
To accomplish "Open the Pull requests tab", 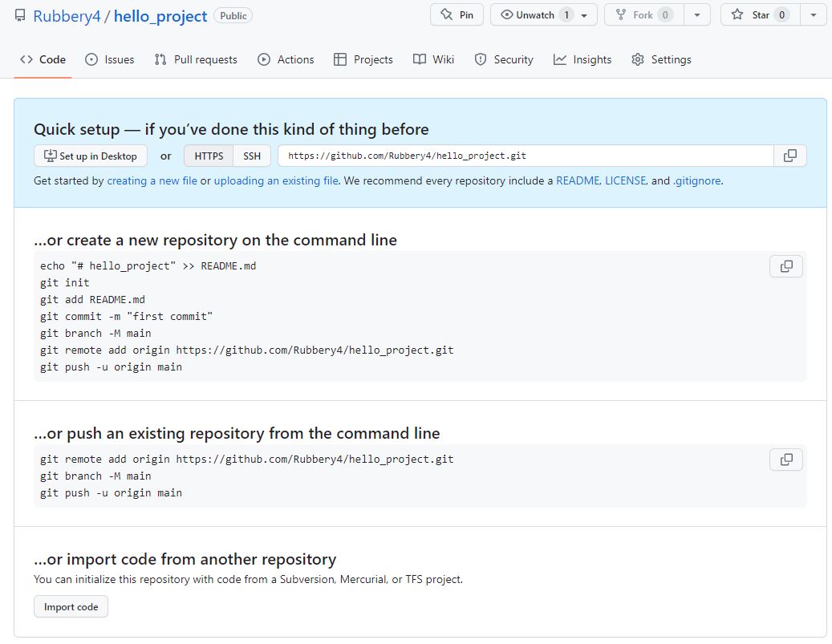I will pos(196,59).
